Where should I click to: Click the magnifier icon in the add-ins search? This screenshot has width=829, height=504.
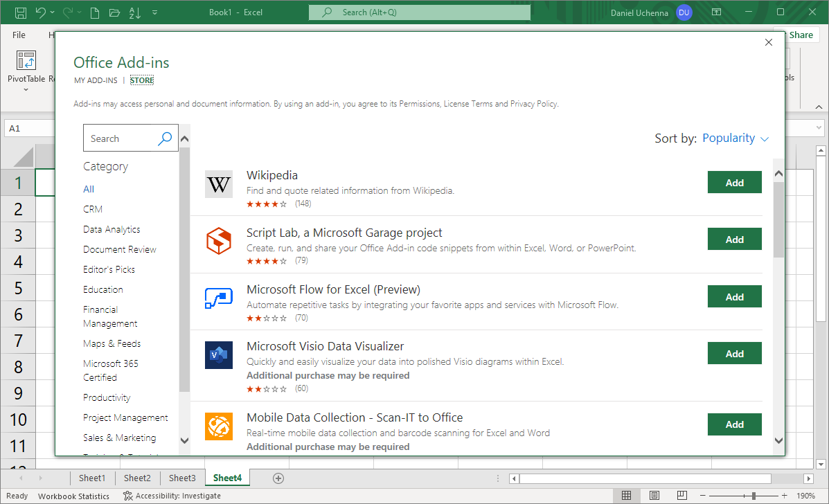click(x=165, y=138)
